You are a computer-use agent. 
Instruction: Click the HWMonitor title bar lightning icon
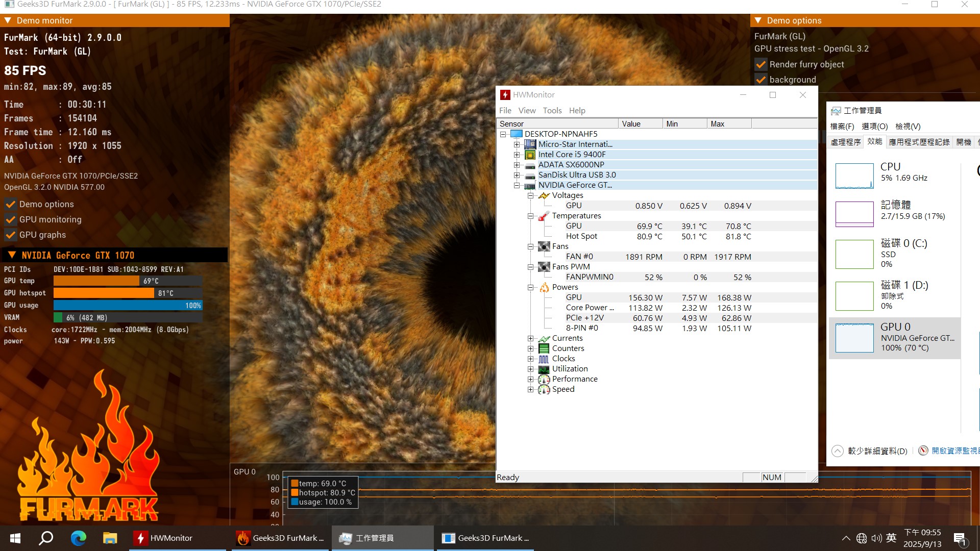505,95
